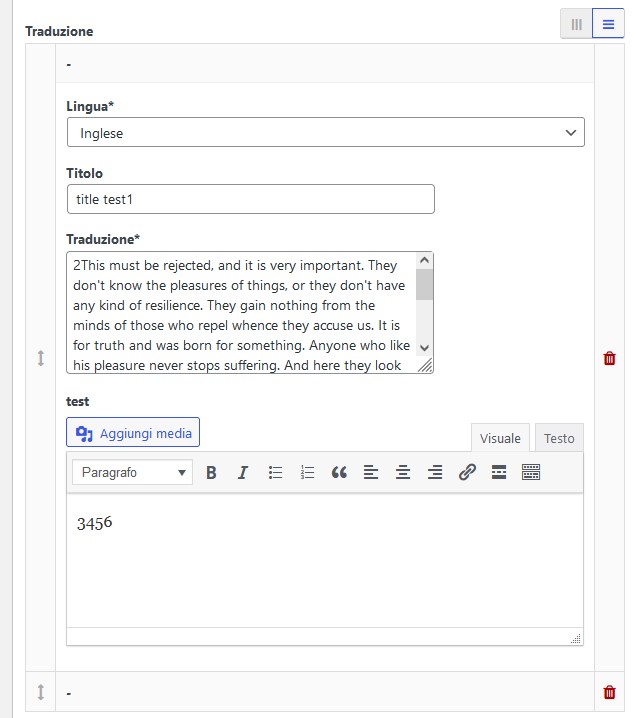Click the textarea scroll up arrow
The width and height of the screenshot is (638, 718).
425,261
